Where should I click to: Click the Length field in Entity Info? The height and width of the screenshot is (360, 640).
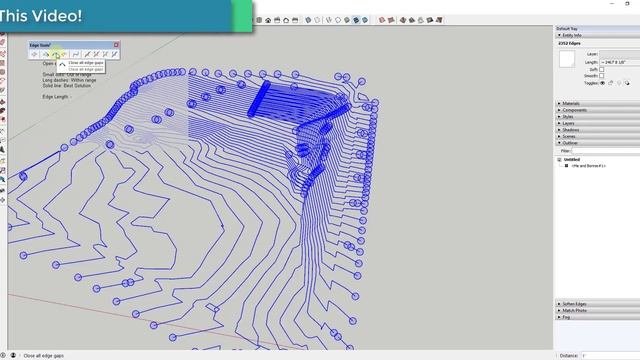[620, 62]
